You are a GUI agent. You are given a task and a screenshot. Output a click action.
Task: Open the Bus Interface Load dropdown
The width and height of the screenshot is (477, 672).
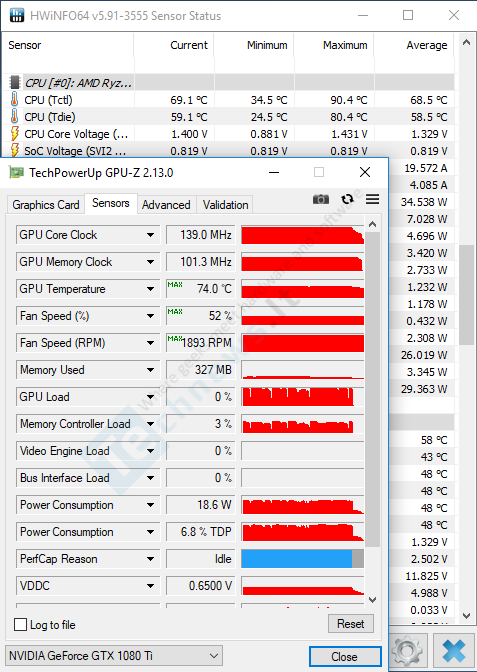(150, 478)
